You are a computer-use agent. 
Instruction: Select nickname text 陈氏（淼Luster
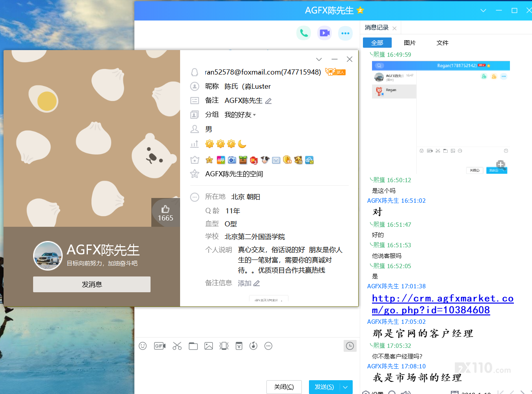click(247, 86)
